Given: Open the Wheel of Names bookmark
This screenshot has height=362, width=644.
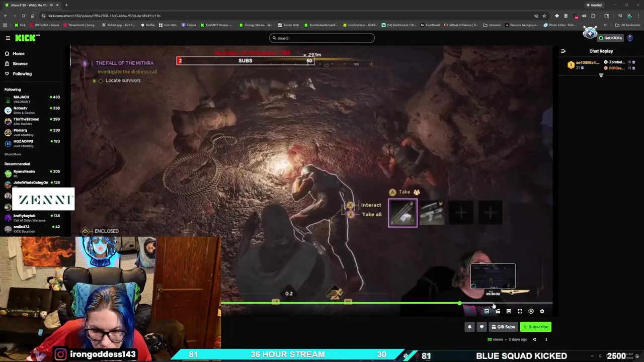Looking at the screenshot, I should (x=461, y=25).
